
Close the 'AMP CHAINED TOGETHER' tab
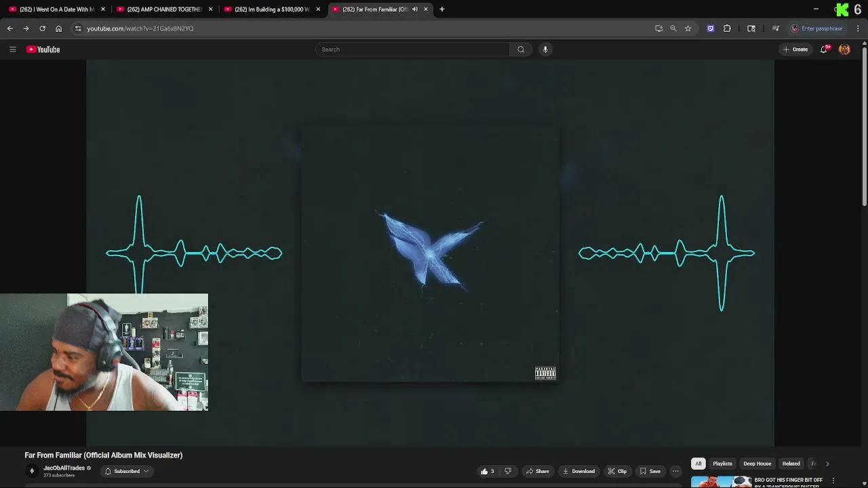pos(210,9)
